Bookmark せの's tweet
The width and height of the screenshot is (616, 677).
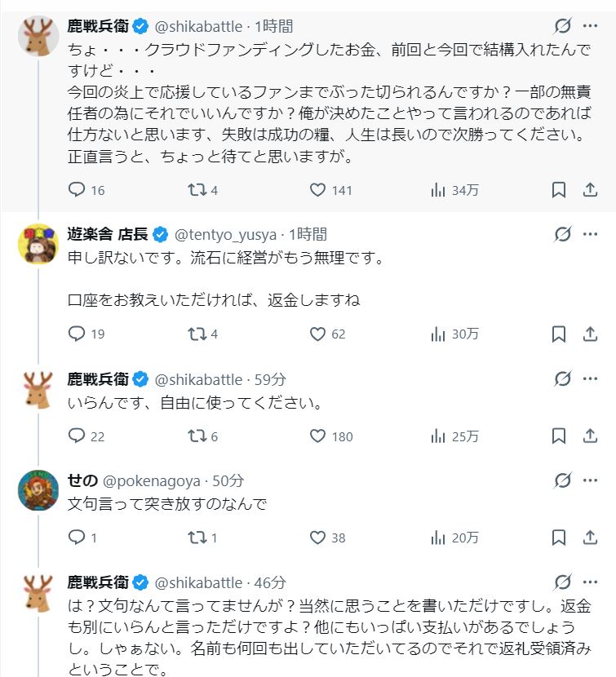click(559, 538)
